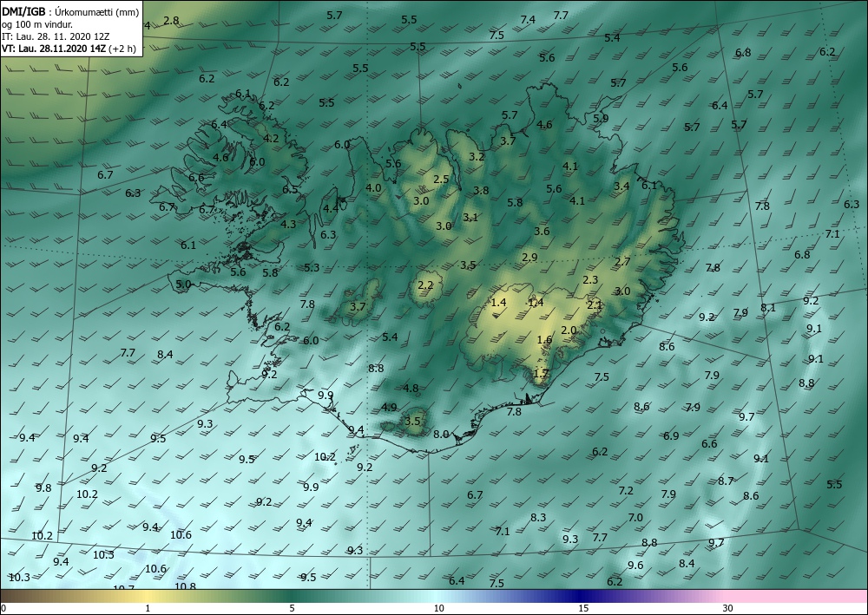Viewport: 868px width, 615px height.
Task: Select the 6.9 map value
Action: [x=671, y=436]
